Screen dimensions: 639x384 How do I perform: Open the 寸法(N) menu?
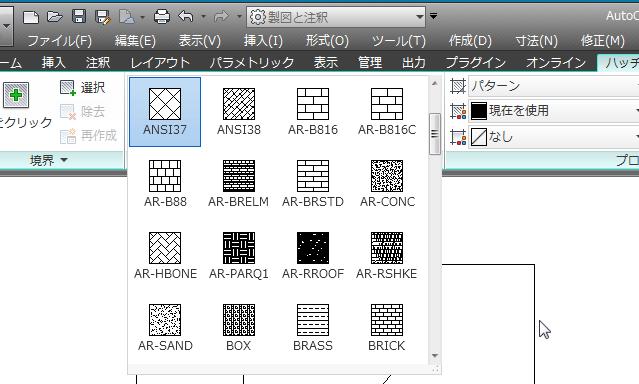click(x=536, y=41)
